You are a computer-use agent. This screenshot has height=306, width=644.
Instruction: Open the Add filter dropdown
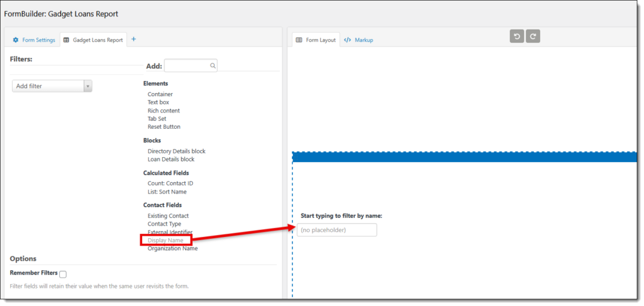[52, 86]
